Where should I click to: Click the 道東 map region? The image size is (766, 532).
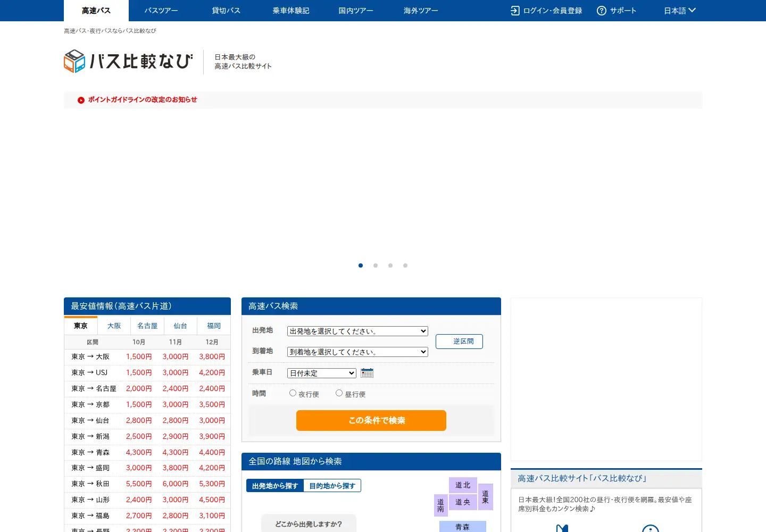coord(485,497)
